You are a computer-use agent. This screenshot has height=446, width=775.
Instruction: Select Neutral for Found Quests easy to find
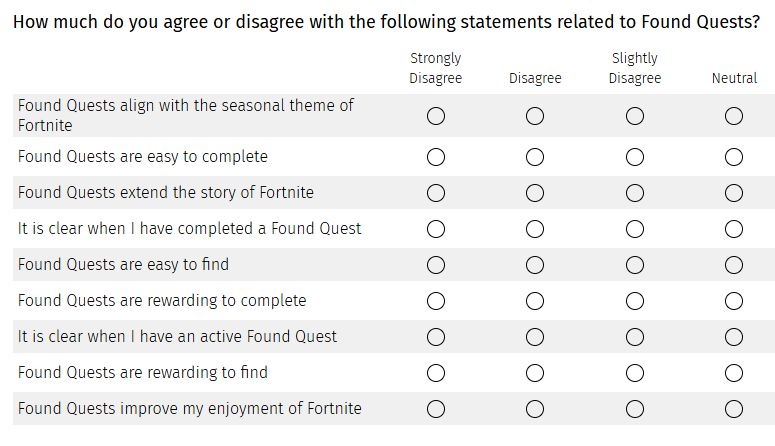pos(733,265)
